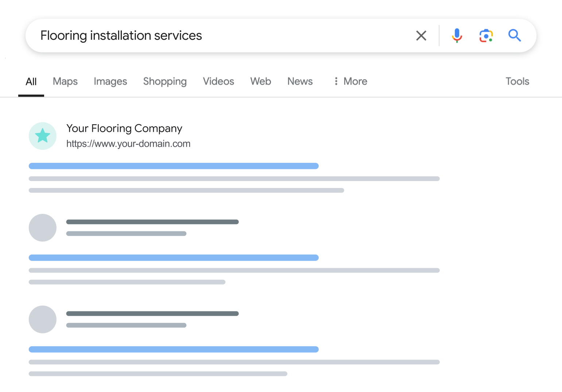
Task: Expand the More menu
Action: [x=350, y=82]
